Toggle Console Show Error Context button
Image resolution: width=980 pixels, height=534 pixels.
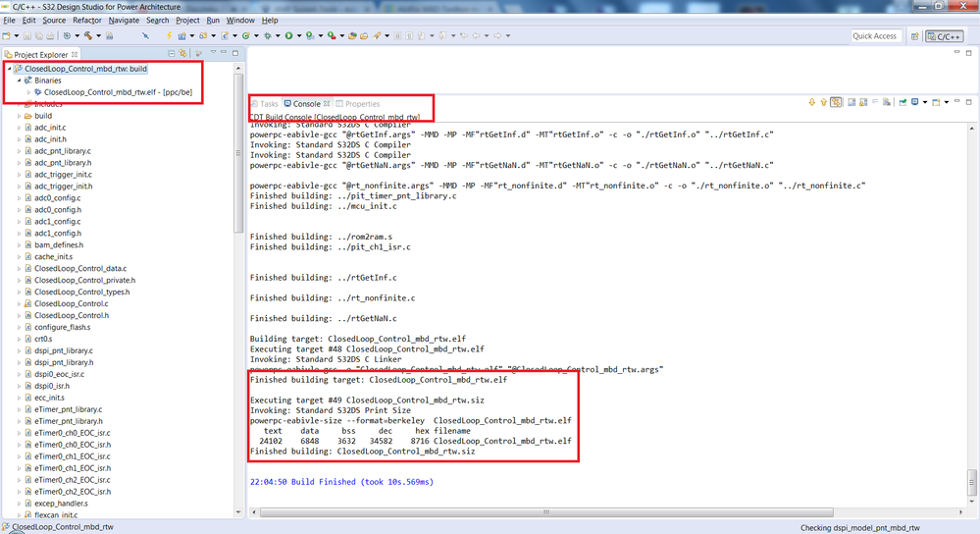click(x=836, y=102)
